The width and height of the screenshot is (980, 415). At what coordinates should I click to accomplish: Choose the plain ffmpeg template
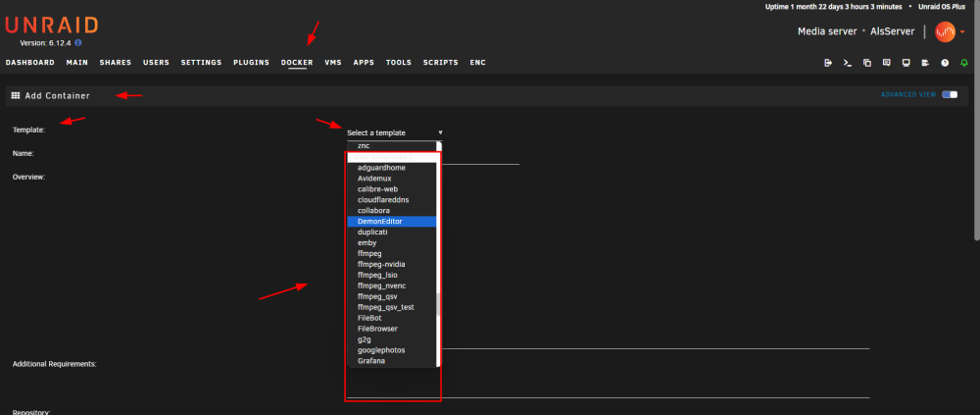pyautogui.click(x=392, y=253)
